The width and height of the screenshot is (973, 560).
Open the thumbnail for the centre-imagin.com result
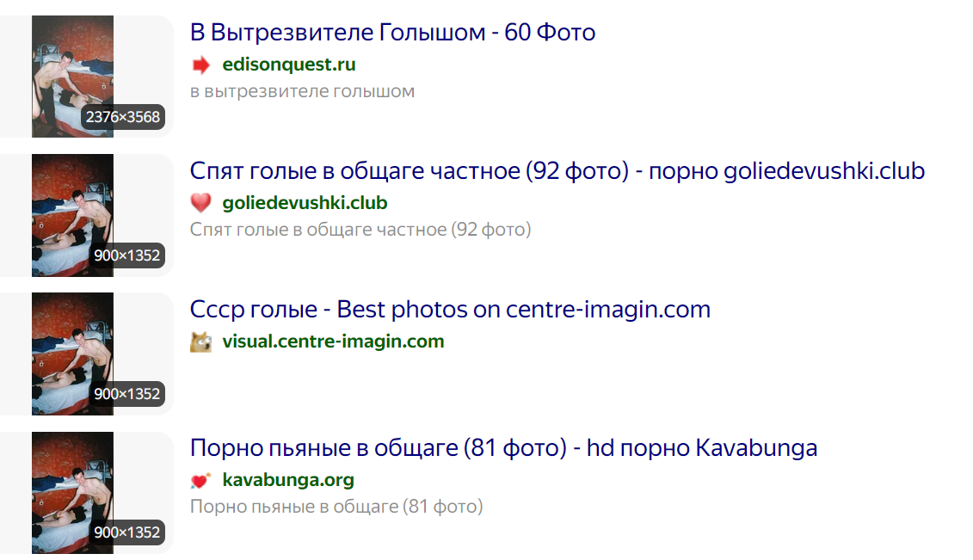click(x=72, y=344)
